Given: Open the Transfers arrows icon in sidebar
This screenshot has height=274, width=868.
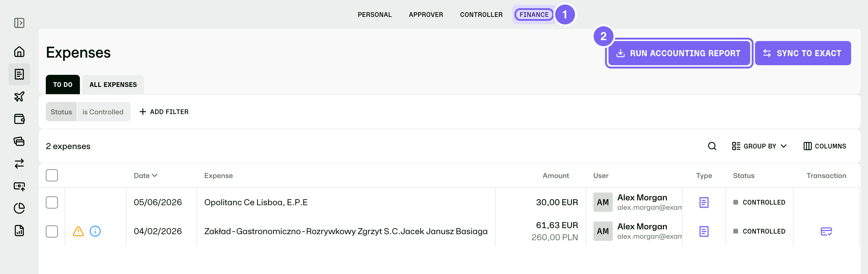Looking at the screenshot, I should point(19,164).
